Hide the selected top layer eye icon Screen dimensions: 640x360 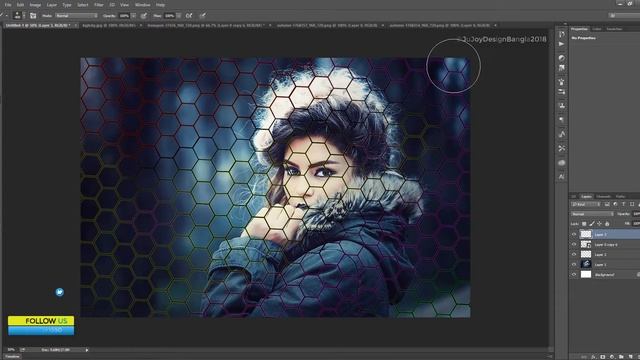pyautogui.click(x=574, y=234)
